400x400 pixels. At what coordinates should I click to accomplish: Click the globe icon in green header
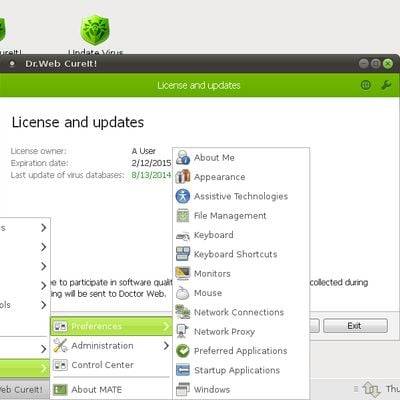click(x=366, y=85)
